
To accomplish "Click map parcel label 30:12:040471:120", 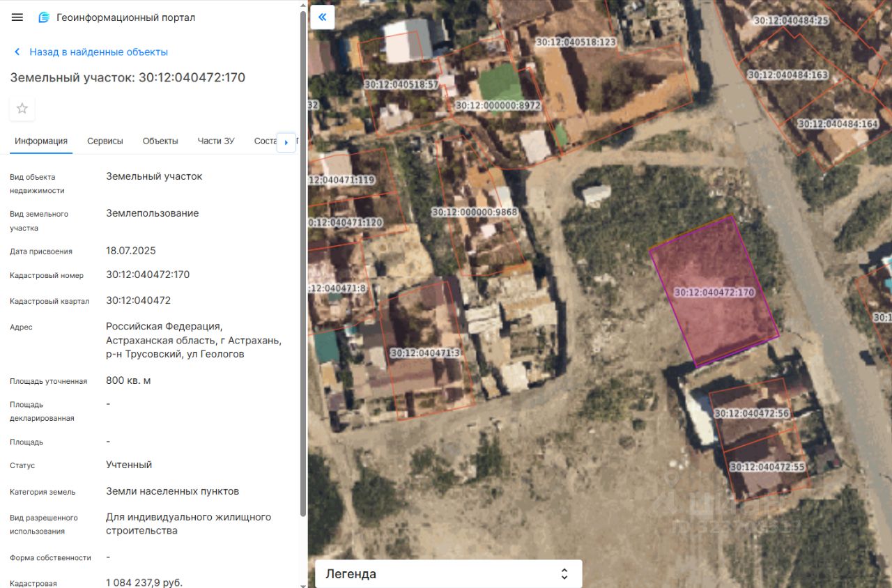I will click(x=346, y=223).
